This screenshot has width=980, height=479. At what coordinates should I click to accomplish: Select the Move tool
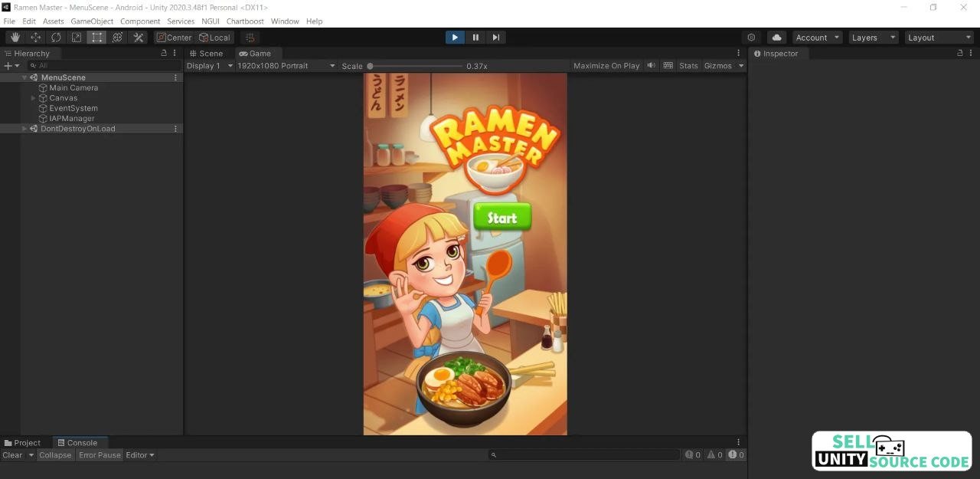point(36,38)
